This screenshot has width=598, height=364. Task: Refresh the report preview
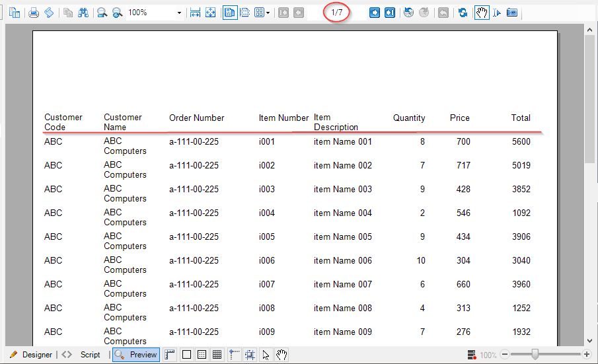[x=463, y=13]
